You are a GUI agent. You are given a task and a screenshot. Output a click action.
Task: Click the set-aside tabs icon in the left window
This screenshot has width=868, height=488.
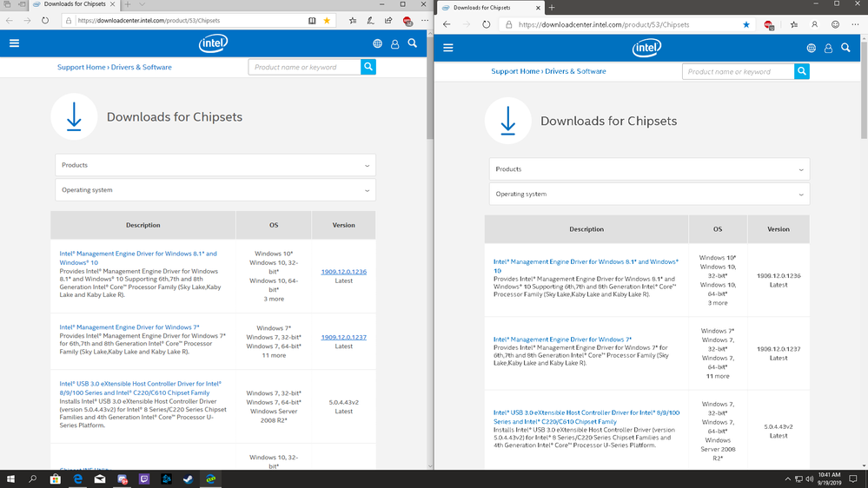coord(22,4)
